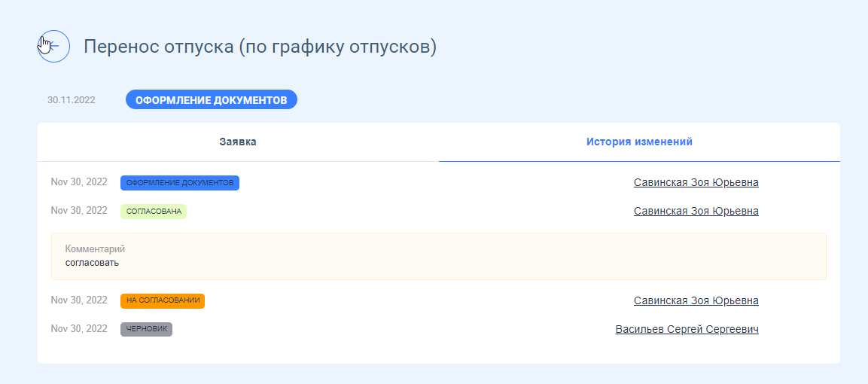Click the large ОФОРМЛЕНИЕ ДОКУМЕНТОВ status pill under title

point(212,100)
